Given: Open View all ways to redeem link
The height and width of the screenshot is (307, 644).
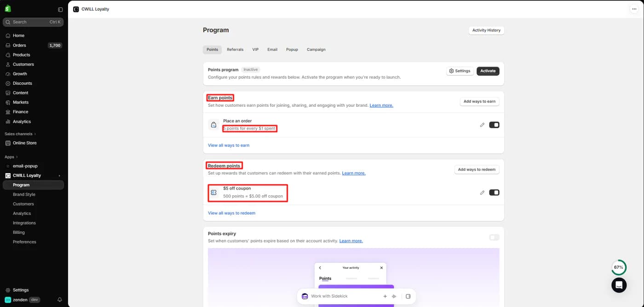Looking at the screenshot, I should point(231,213).
